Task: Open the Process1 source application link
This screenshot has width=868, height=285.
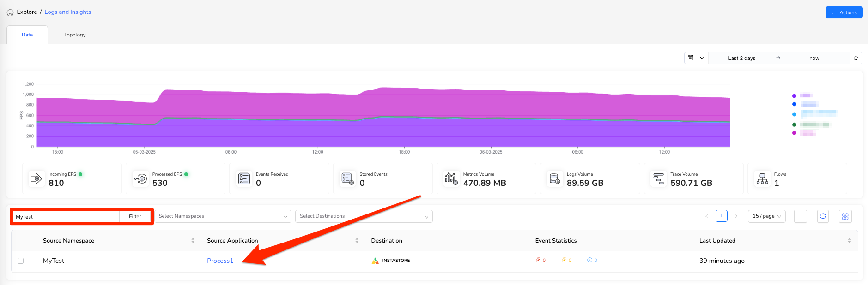Action: tap(220, 261)
